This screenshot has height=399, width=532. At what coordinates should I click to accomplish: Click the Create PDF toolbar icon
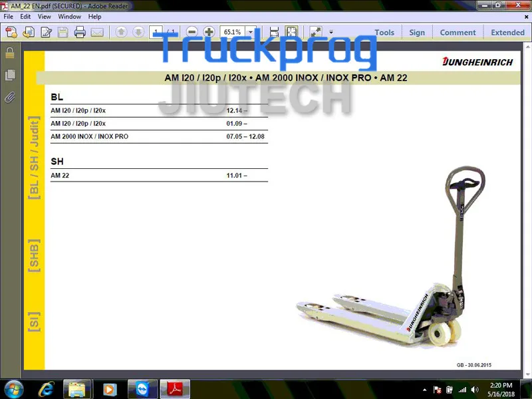coord(11,32)
